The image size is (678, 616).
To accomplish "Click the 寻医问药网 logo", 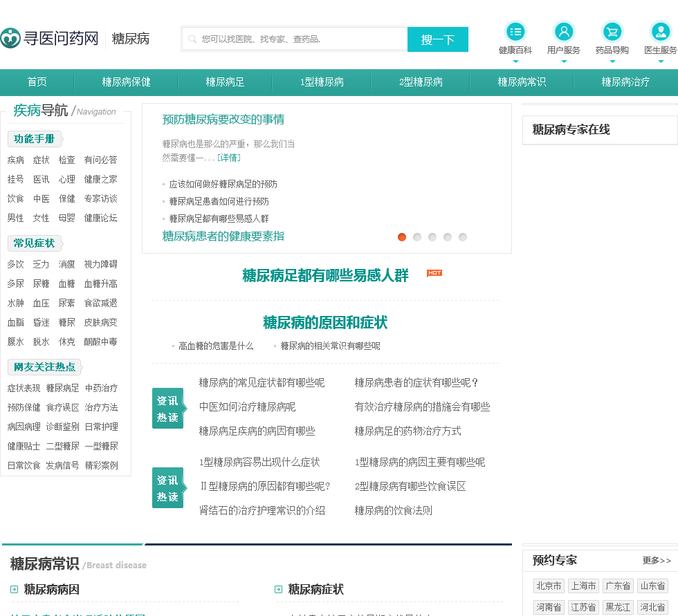I will 50,39.
